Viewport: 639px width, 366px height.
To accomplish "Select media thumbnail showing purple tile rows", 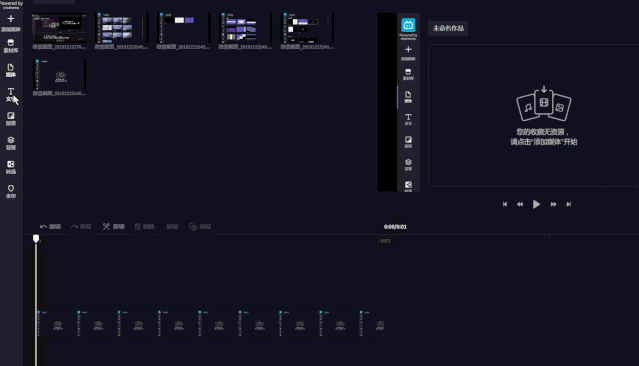I will (245, 28).
